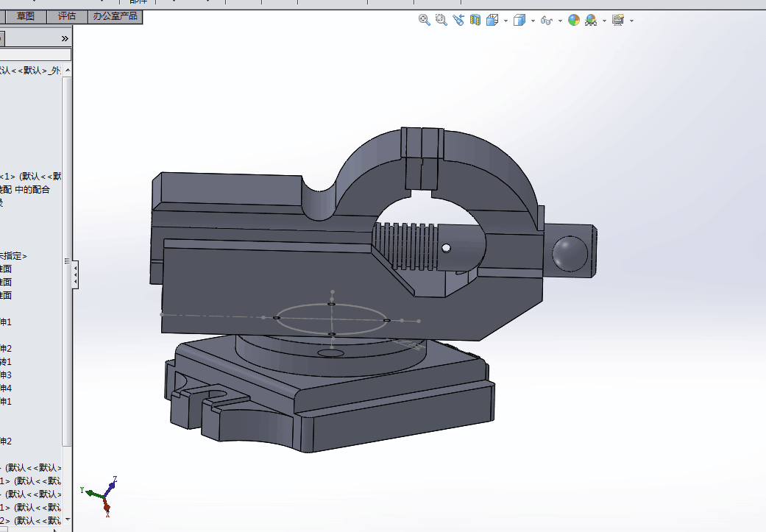This screenshot has height=532, width=766.
Task: Click the Hide/Show Items glasses icon
Action: tap(547, 21)
